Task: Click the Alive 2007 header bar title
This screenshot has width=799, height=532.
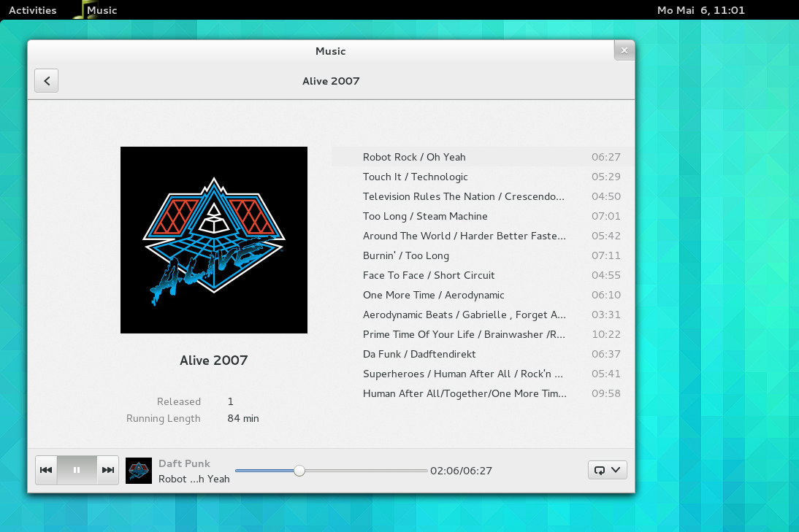Action: (331, 81)
